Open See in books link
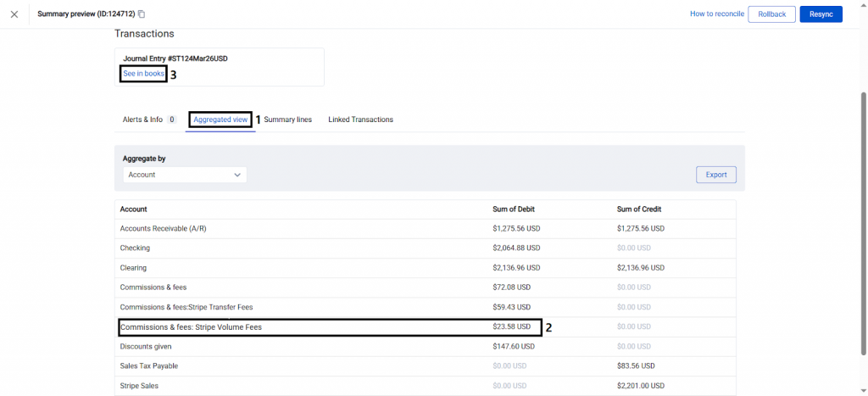The height and width of the screenshot is (396, 868). coord(143,74)
